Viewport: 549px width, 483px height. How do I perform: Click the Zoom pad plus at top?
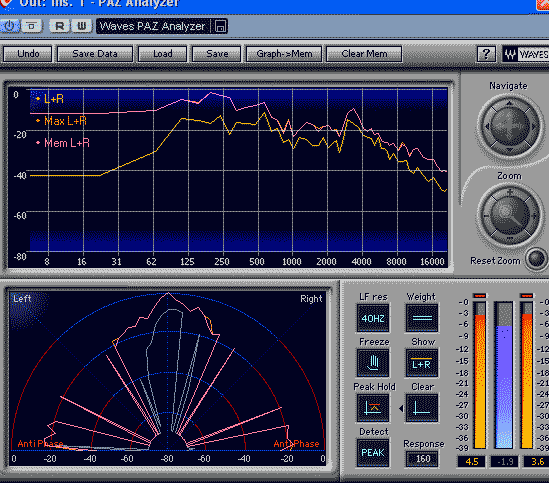510,192
